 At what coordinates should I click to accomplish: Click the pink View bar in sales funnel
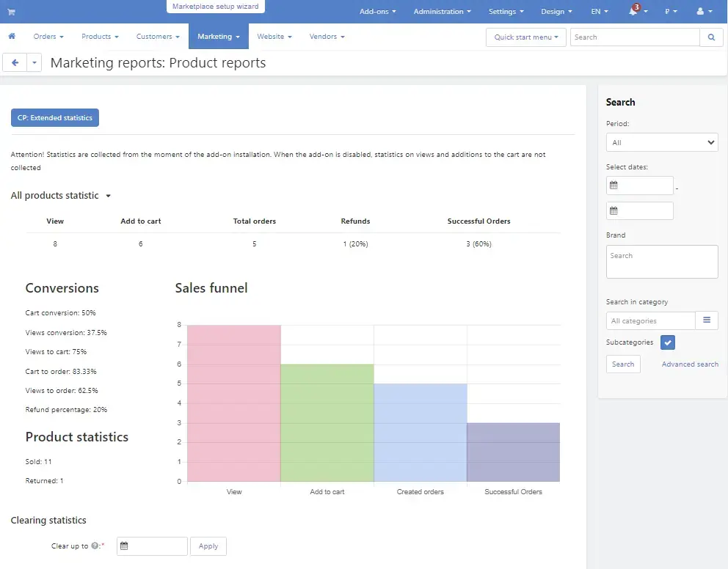point(233,403)
